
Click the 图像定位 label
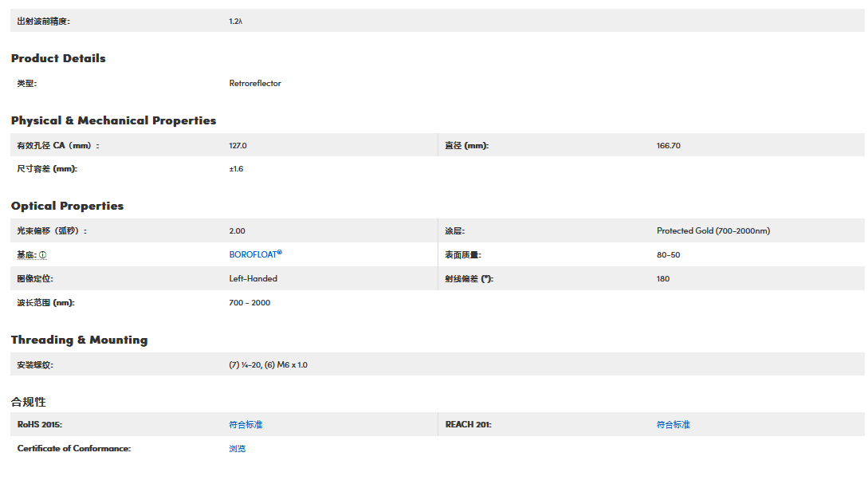pos(35,278)
